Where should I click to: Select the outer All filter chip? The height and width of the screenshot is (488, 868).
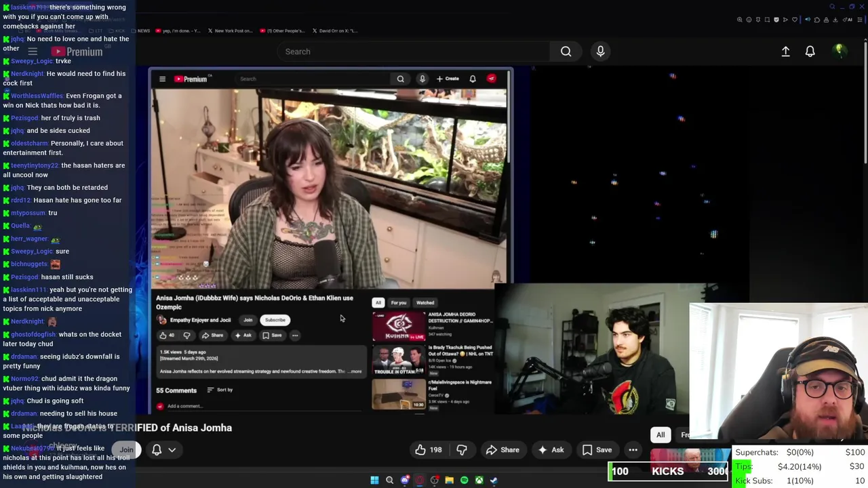point(660,435)
